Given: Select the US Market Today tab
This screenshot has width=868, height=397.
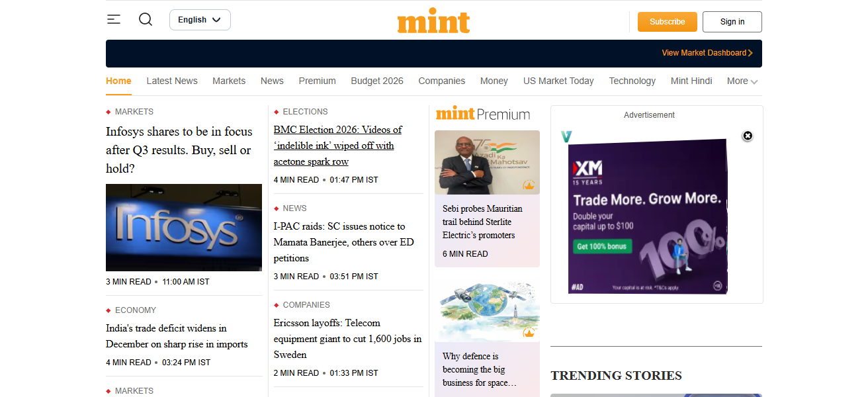Looking at the screenshot, I should (558, 81).
